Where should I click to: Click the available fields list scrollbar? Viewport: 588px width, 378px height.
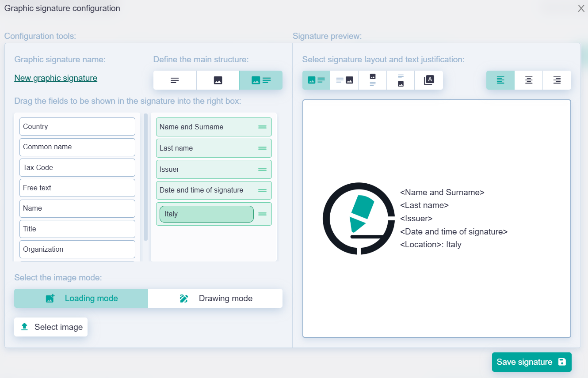click(x=146, y=177)
